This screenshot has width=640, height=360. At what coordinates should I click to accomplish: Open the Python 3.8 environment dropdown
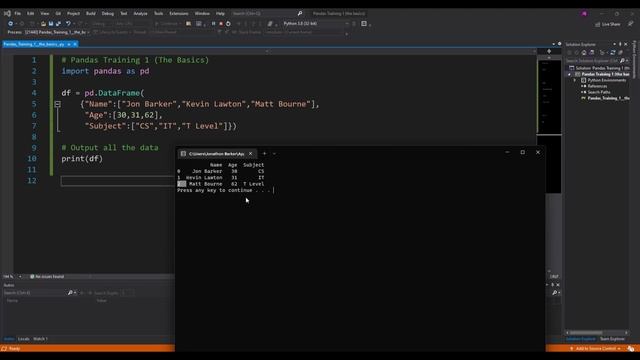[316, 24]
